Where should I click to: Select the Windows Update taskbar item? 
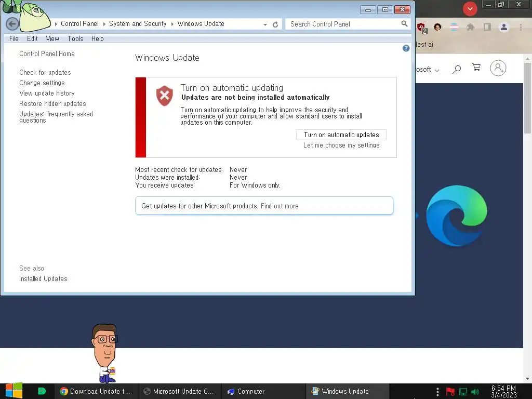point(347,392)
